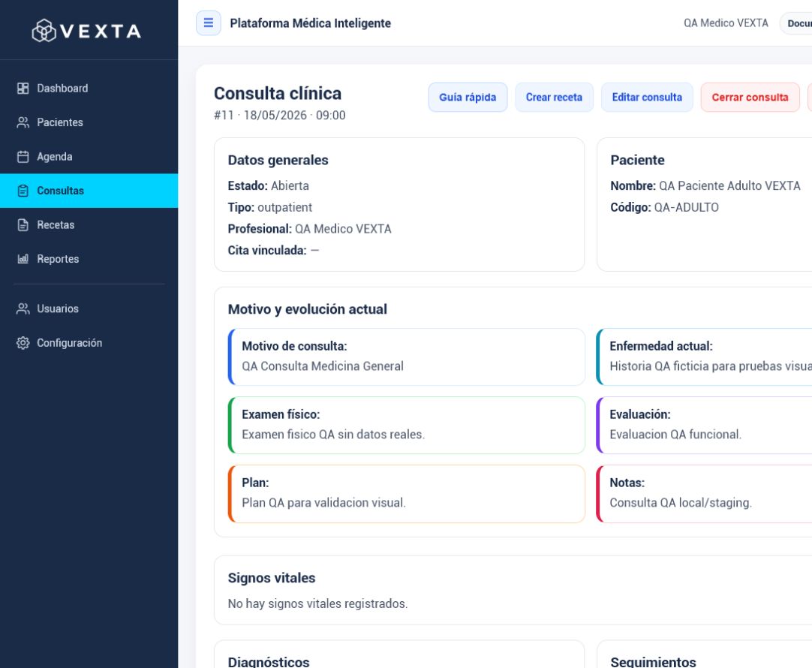Click the QA Medico VEXTA user name in header
Screen dimensions: 812x668
coord(726,23)
